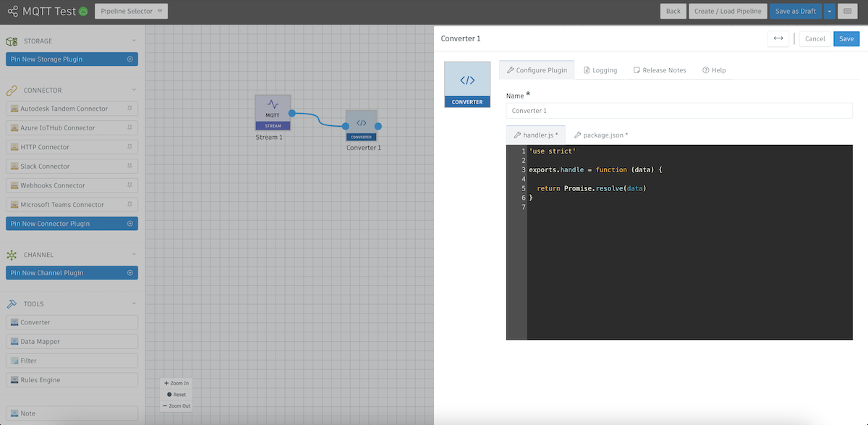
Task: Click the Name input field showing Converter 1
Action: [x=678, y=110]
